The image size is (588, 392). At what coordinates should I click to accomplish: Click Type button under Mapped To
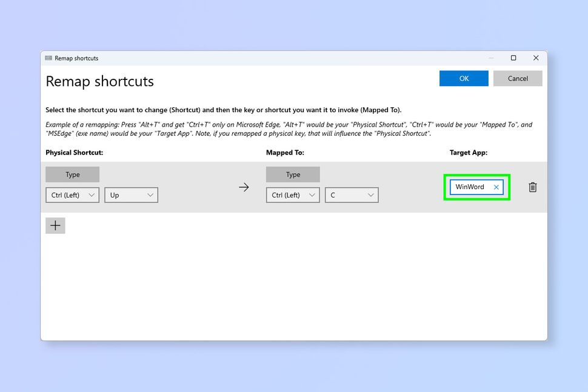pos(293,174)
